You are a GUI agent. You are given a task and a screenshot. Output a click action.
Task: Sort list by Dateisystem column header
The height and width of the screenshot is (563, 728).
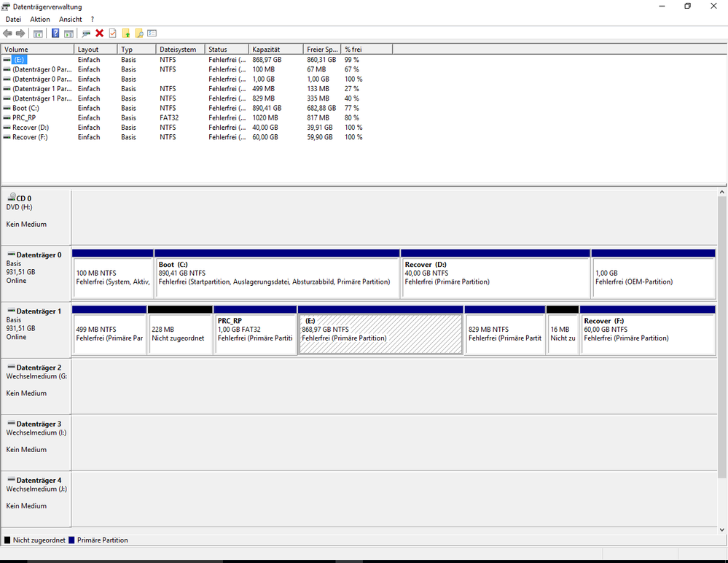(179, 50)
